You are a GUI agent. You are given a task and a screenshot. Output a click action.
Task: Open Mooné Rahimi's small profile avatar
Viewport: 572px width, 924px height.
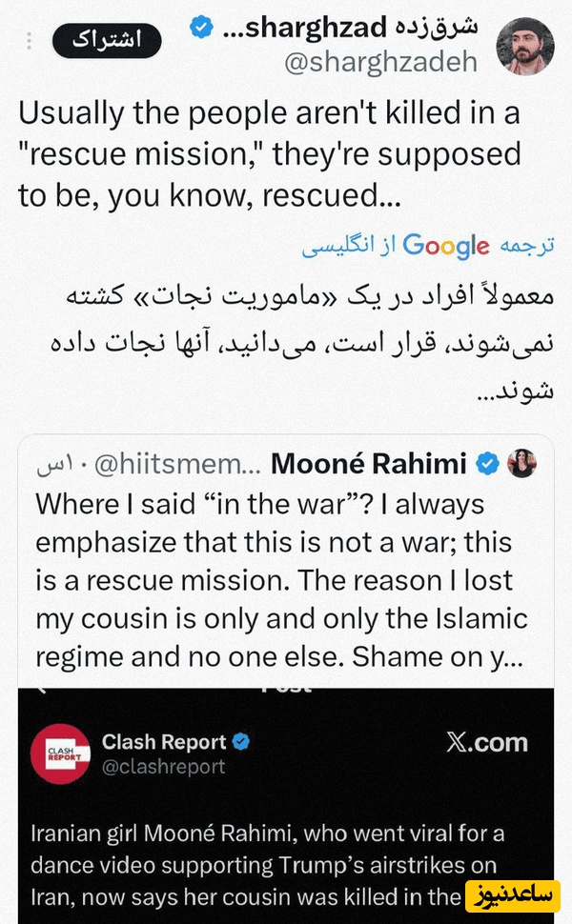(x=523, y=463)
